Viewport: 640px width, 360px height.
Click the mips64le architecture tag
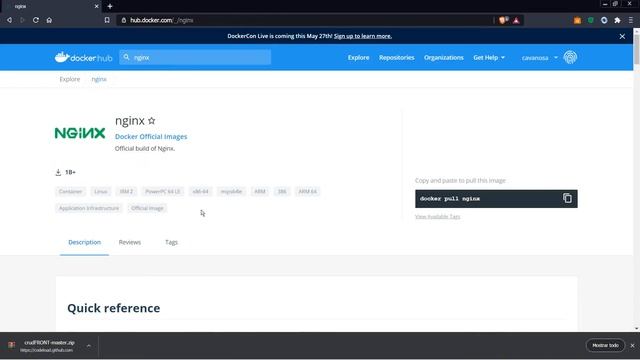point(231,191)
